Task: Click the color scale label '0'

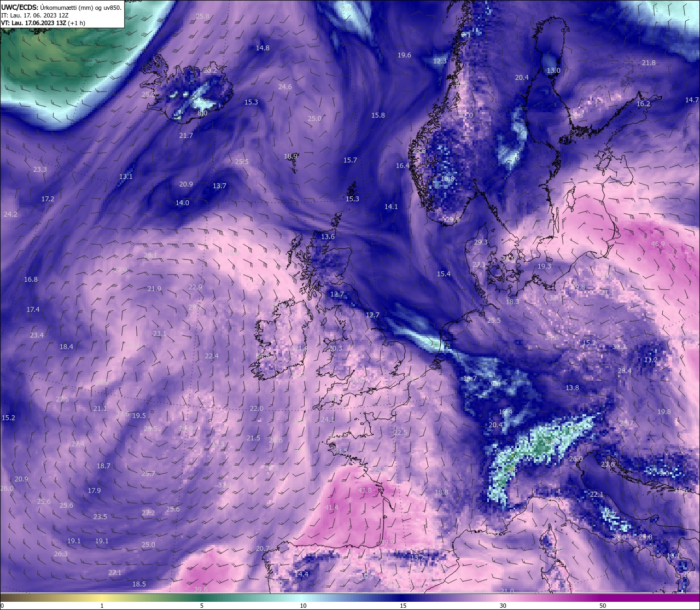Action: click(2, 606)
